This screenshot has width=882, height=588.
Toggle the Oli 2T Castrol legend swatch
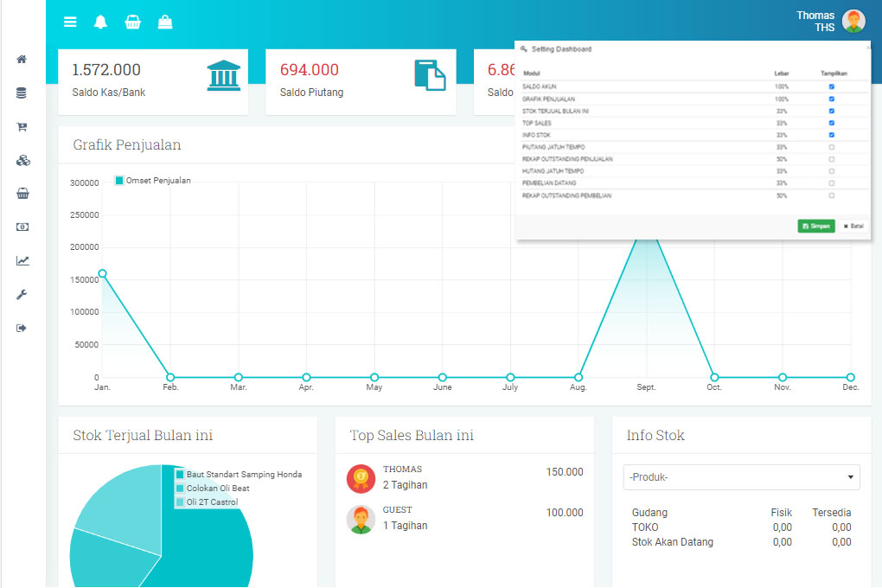coord(180,502)
